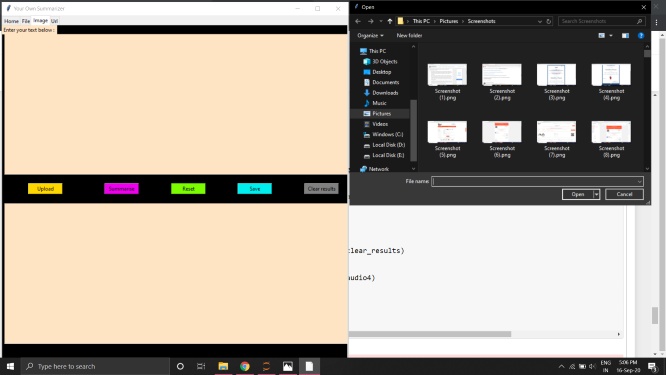Cancel the Open file dialog
Screen dimensions: 666x375
point(624,194)
